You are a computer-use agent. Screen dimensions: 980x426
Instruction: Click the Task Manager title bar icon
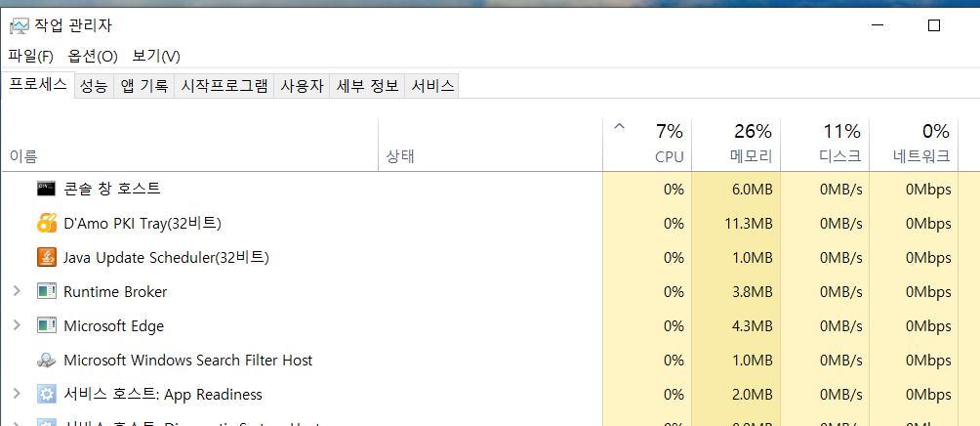[19, 25]
